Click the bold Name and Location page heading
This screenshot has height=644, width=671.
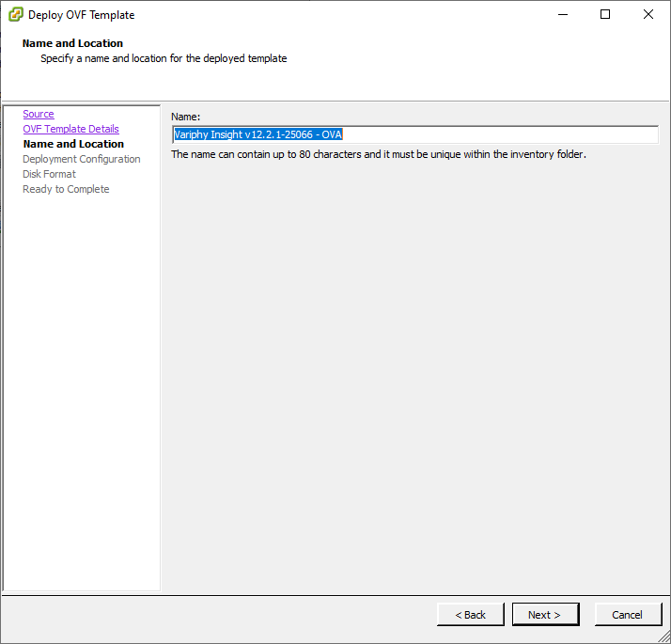click(72, 43)
